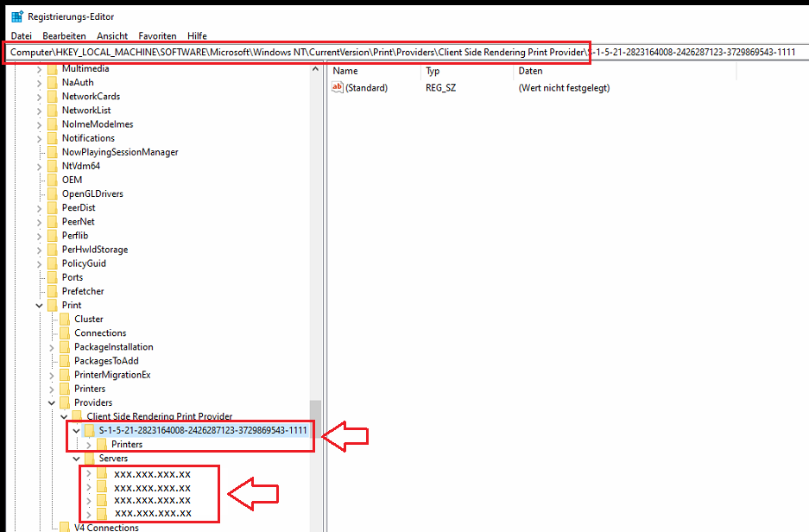Collapse the Client Side Rendering Print Provider key
The height and width of the screenshot is (532, 809).
(x=64, y=416)
